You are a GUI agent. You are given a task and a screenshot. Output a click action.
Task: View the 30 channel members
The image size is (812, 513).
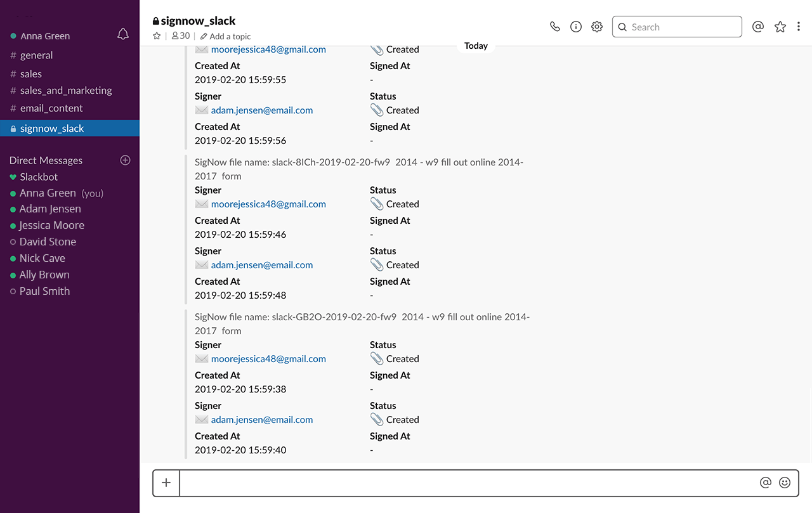click(x=181, y=36)
